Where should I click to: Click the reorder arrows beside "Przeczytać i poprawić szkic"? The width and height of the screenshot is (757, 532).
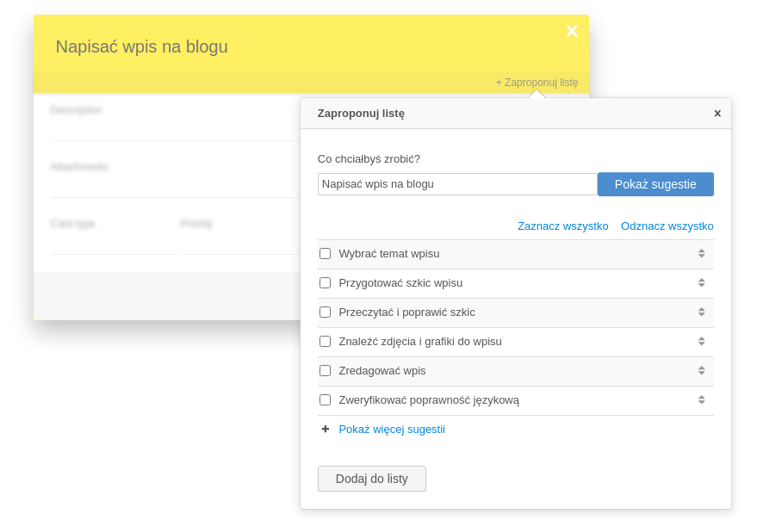pyautogui.click(x=701, y=312)
